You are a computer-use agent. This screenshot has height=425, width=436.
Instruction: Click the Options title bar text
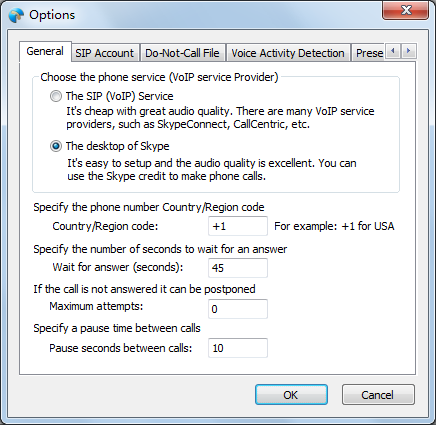click(52, 15)
